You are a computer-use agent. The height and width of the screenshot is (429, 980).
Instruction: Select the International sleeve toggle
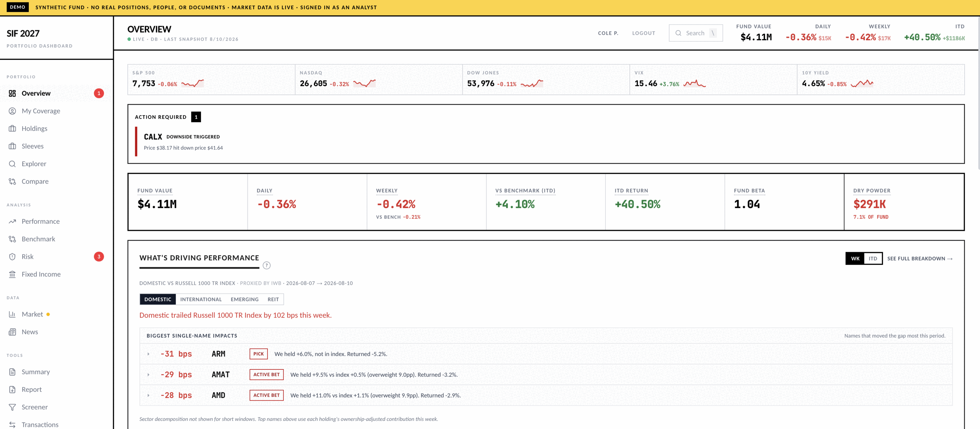(201, 299)
